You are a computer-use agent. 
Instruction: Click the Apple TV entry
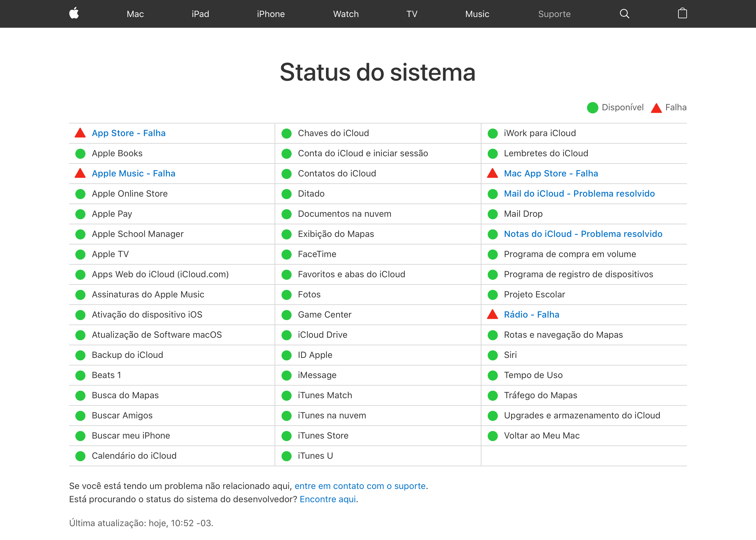110,254
